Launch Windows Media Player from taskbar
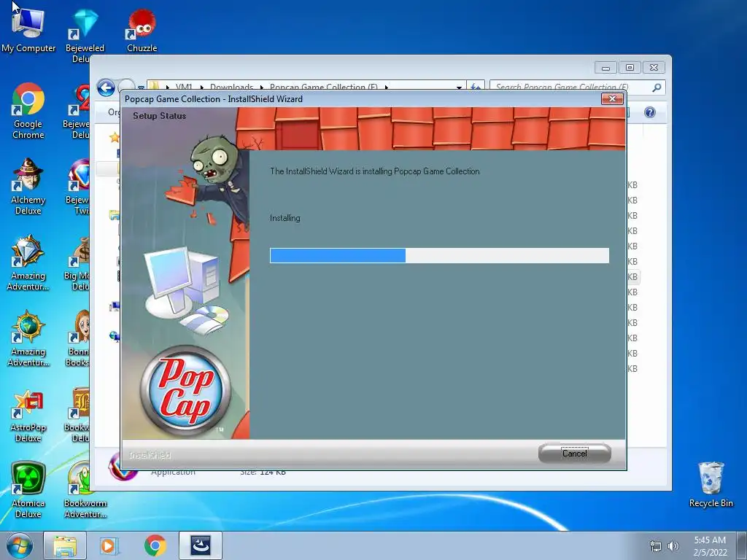 point(109,545)
